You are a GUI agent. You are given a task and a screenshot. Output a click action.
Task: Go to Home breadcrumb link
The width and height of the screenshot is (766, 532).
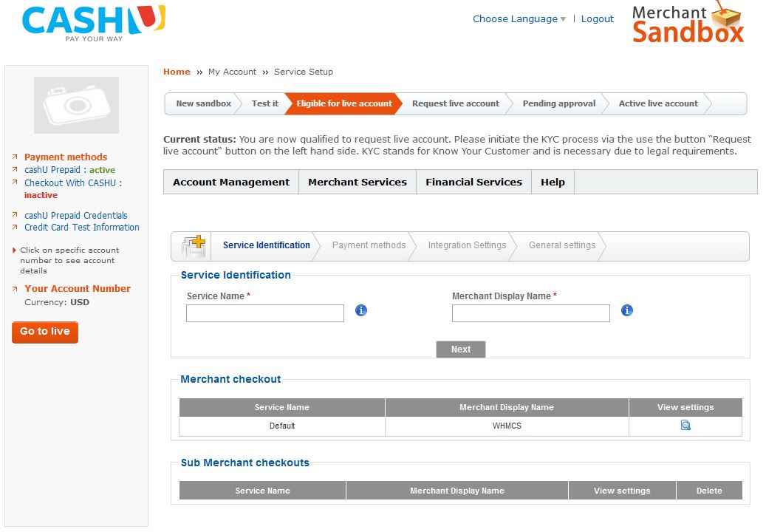177,72
